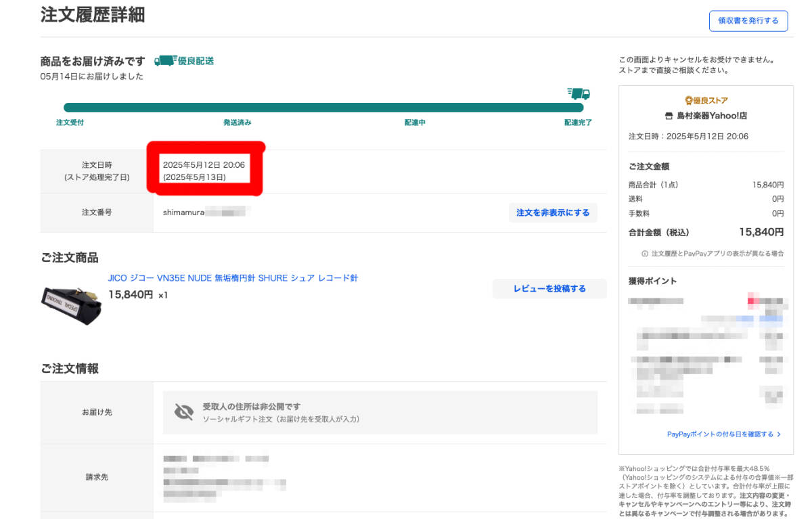This screenshot has height=519, width=812.
Task: Click the 配達中 progress step label
Action: (415, 122)
